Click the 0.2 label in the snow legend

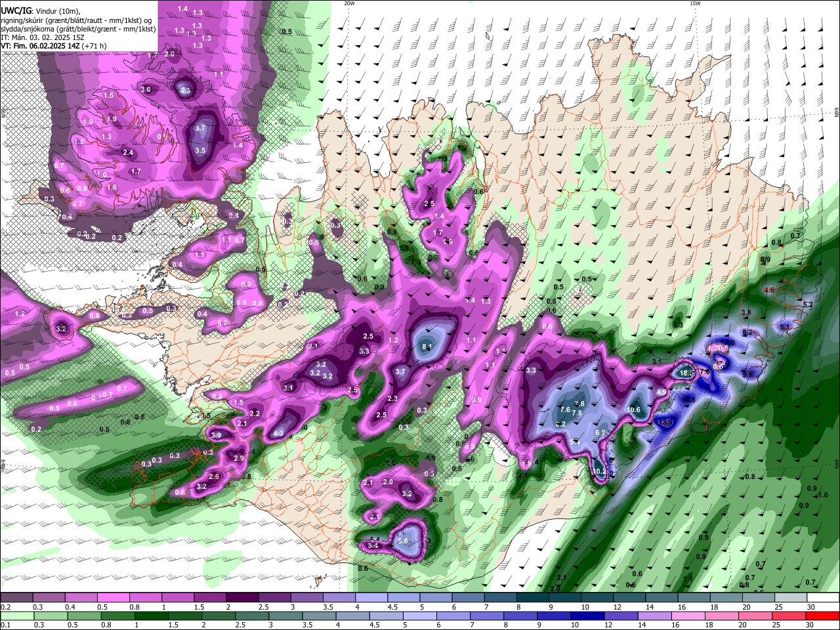coord(6,607)
